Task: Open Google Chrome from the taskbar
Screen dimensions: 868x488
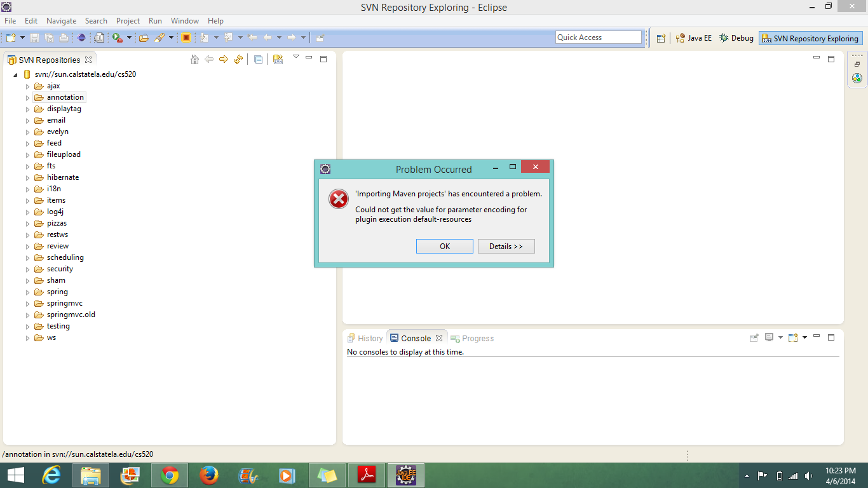Action: pos(169,475)
